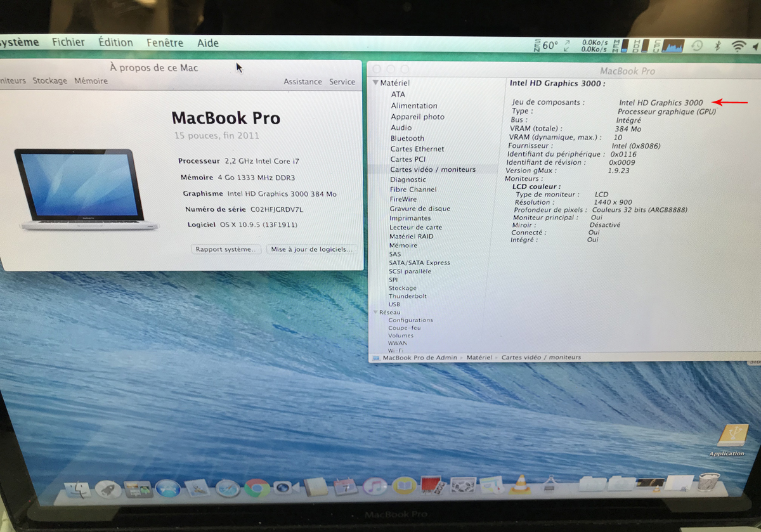Open the Fenêtre menu
The height and width of the screenshot is (532, 761).
pos(165,43)
